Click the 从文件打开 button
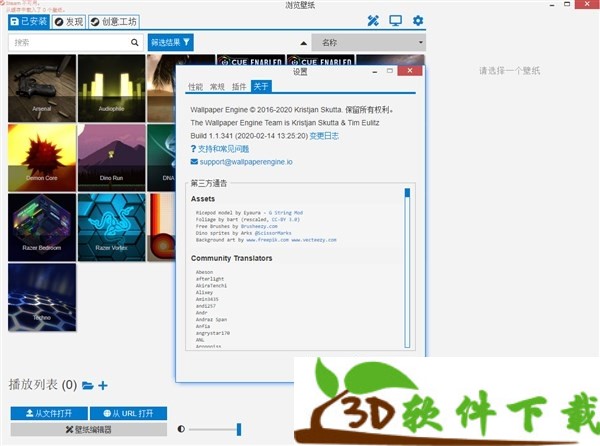The width and height of the screenshot is (600, 446). pos(49,413)
